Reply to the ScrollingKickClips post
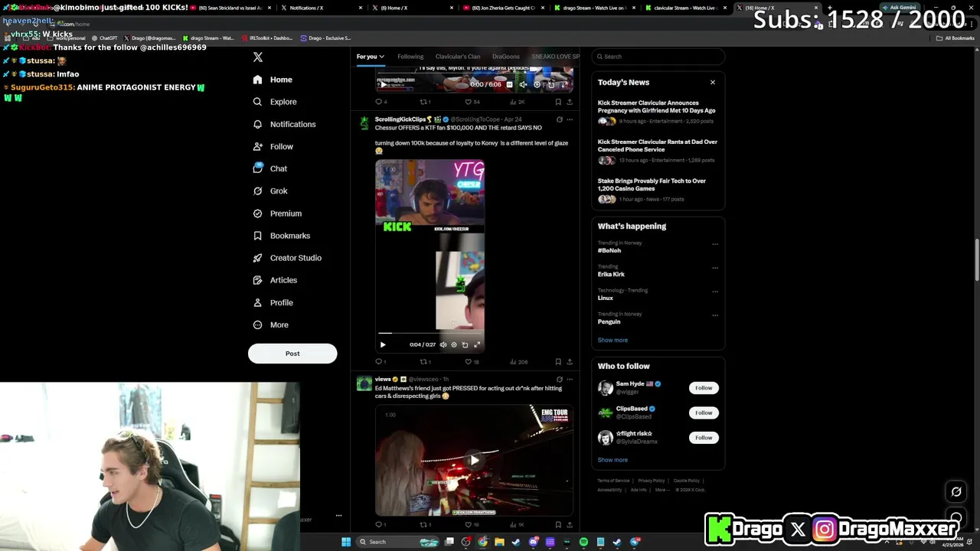The width and height of the screenshot is (980, 551). pyautogui.click(x=381, y=362)
